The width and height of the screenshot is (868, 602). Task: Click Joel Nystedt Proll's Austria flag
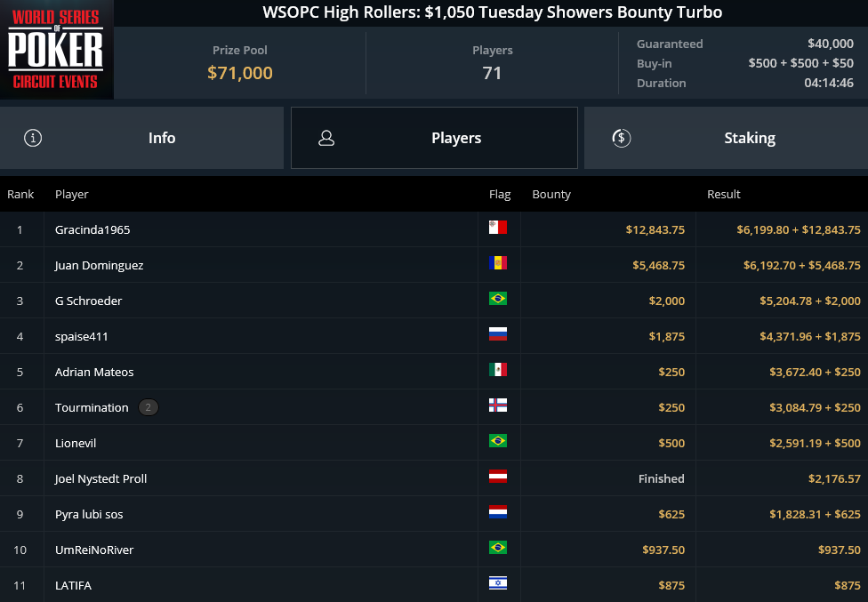coord(498,476)
